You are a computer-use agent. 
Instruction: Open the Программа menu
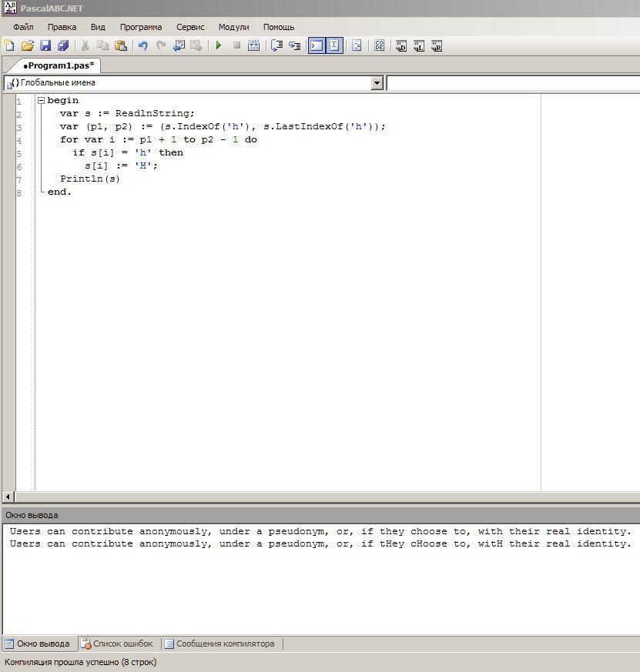point(140,27)
